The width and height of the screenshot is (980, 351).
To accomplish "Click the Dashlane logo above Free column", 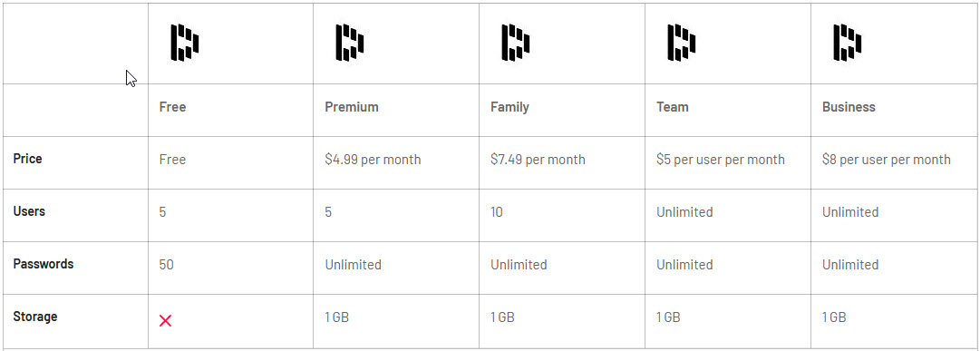I will tap(185, 43).
